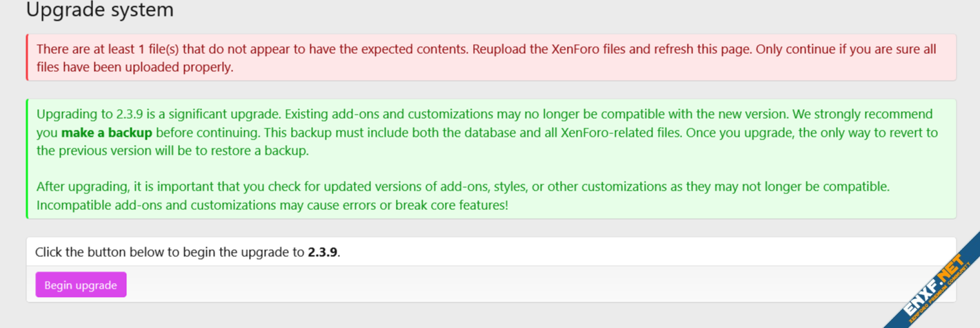
Task: Click the Begin upgrade button
Action: pos(81,285)
